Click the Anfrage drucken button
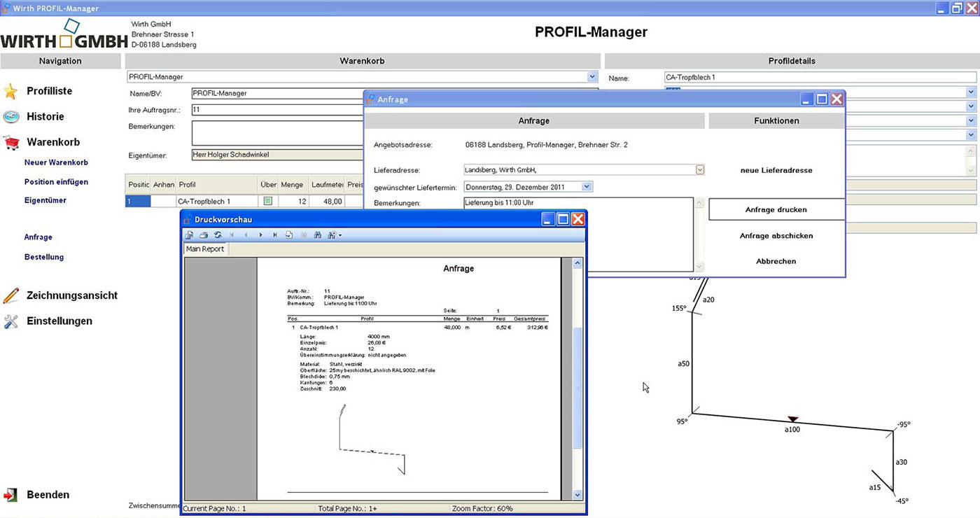 tap(776, 209)
